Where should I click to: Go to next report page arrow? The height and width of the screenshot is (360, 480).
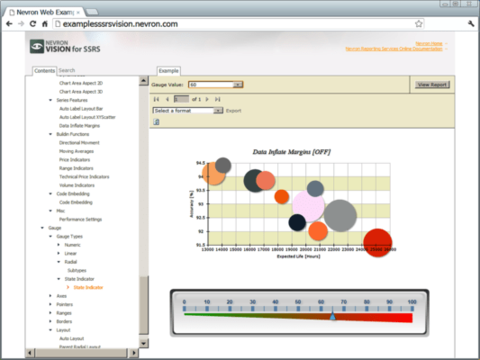pos(207,99)
